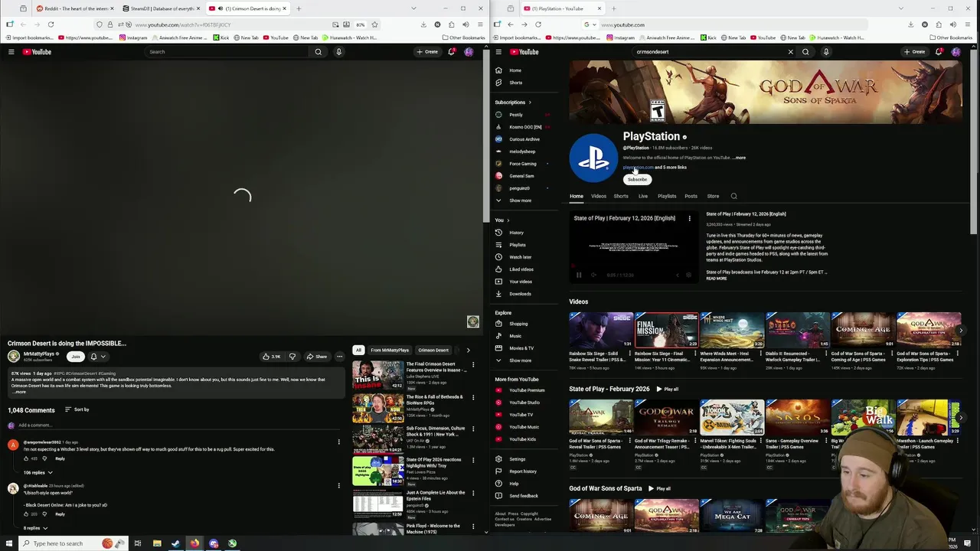Open notifications bell in left YouTube window
980x551 pixels.
(x=451, y=52)
